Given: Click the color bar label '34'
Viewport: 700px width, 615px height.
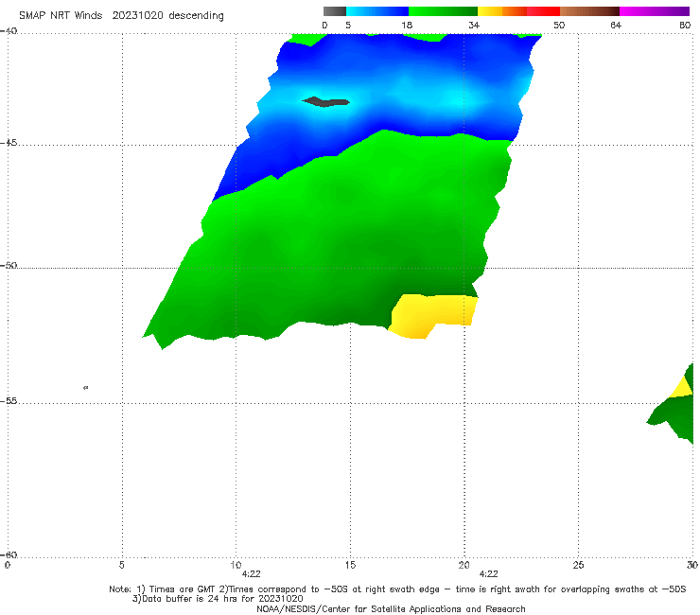Looking at the screenshot, I should (x=474, y=26).
